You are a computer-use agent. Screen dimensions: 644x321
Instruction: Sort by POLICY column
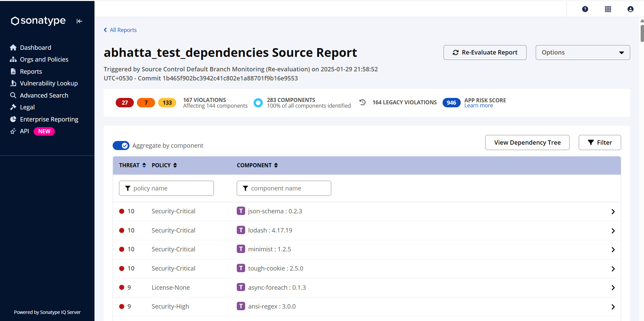[164, 165]
